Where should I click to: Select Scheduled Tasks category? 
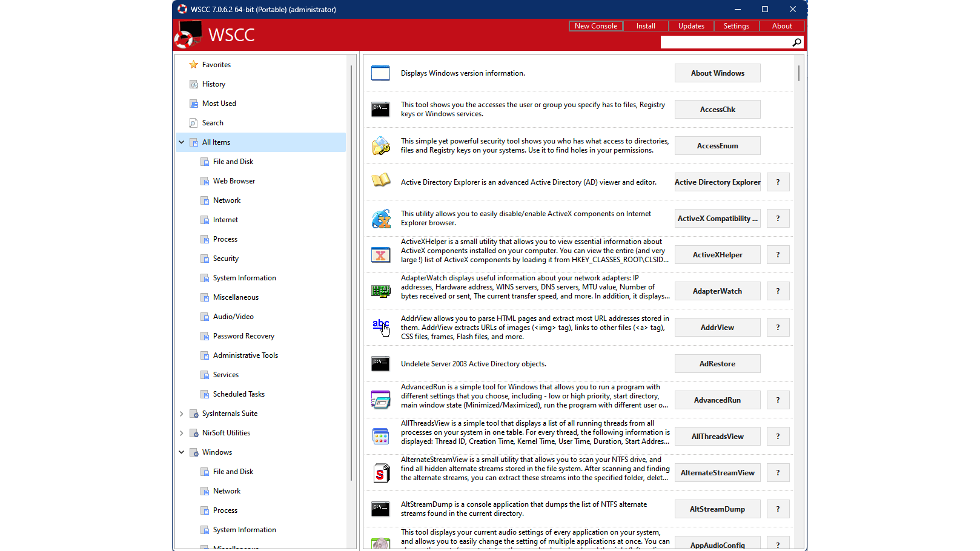pos(239,394)
